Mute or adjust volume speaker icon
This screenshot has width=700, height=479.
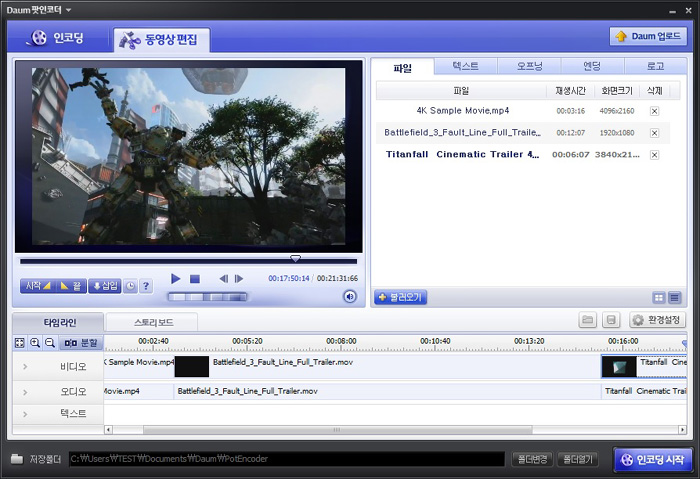pyautogui.click(x=350, y=296)
